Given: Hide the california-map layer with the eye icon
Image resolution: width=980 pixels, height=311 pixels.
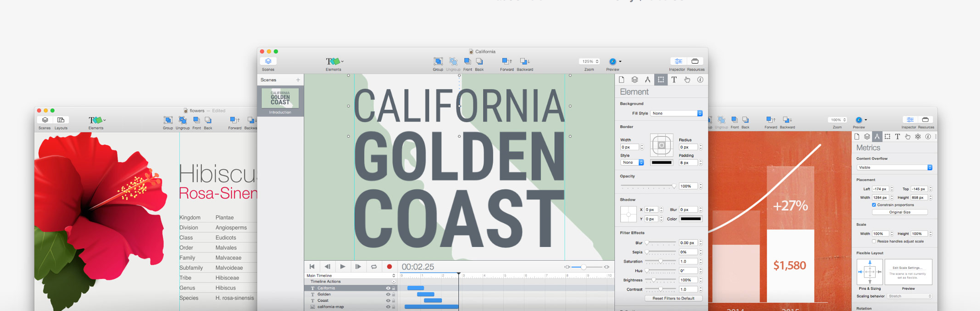Looking at the screenshot, I should (388, 307).
